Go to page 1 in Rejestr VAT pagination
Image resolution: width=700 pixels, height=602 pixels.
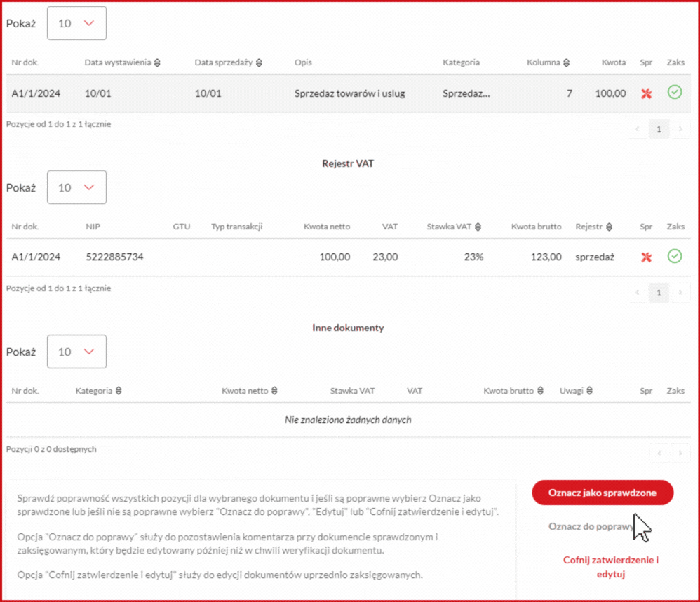(x=659, y=293)
